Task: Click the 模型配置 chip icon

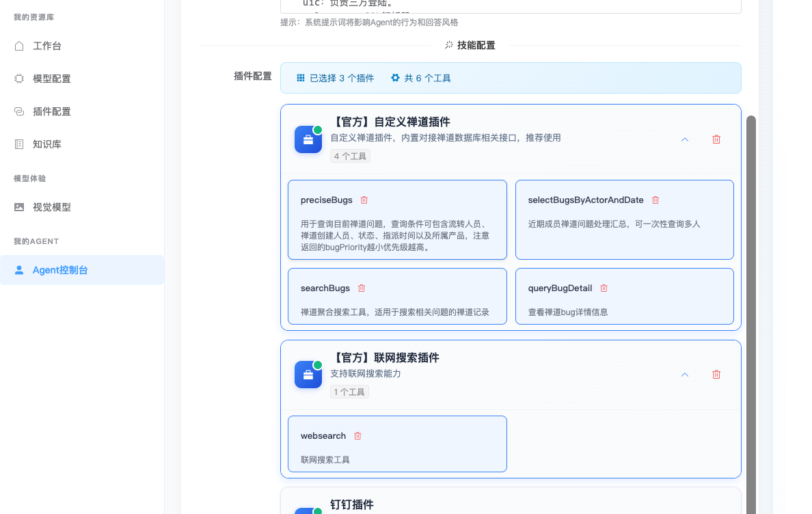Action: (x=19, y=79)
